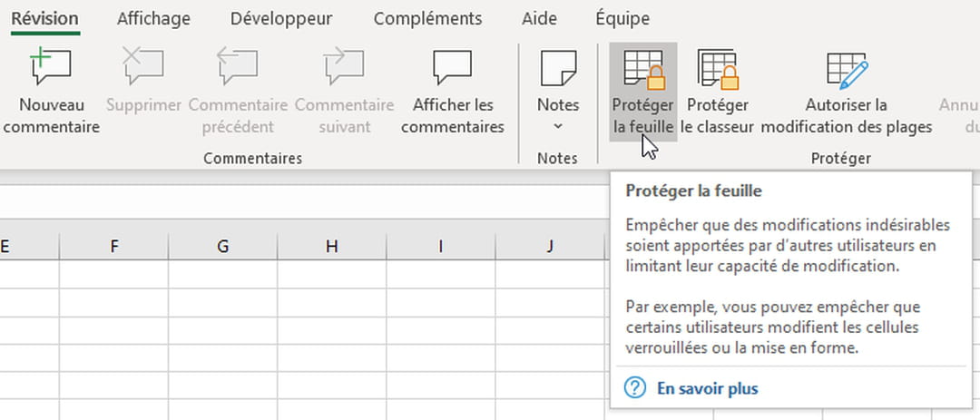Select column J header

coord(549,246)
